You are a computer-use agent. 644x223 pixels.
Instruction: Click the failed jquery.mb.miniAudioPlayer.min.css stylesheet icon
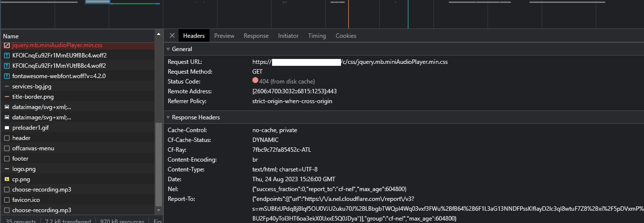(x=7, y=45)
